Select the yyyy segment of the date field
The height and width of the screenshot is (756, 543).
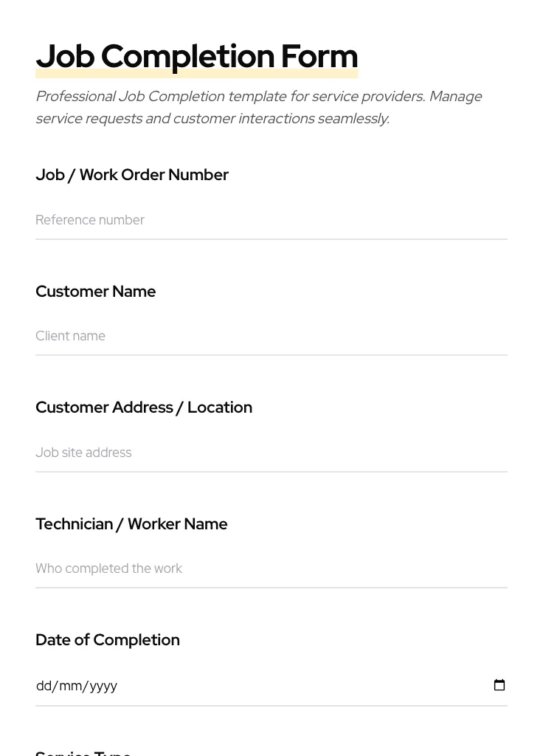coord(102,686)
